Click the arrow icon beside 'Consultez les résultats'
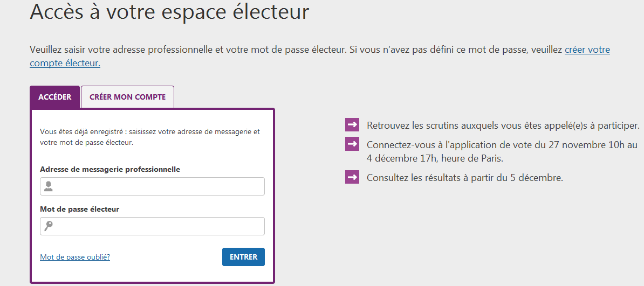Viewport: 644px width, 286px height. point(352,177)
